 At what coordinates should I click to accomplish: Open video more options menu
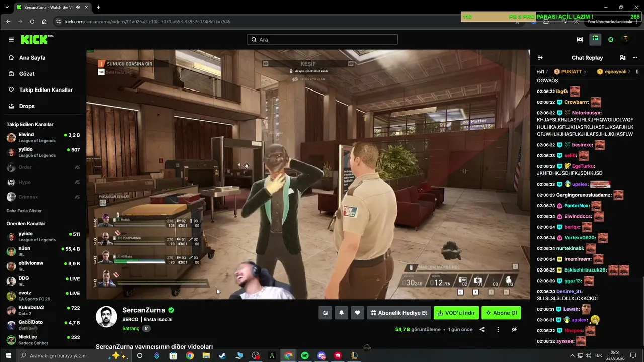click(498, 330)
